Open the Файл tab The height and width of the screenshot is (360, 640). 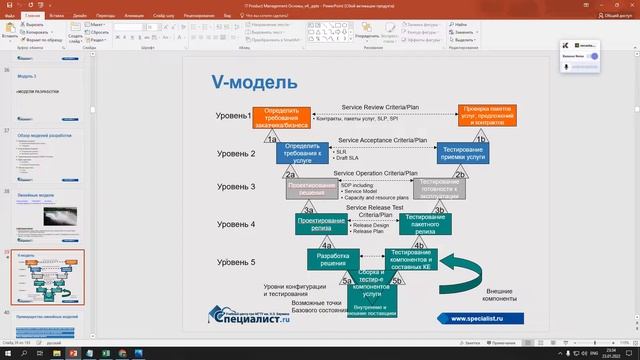tap(9, 16)
